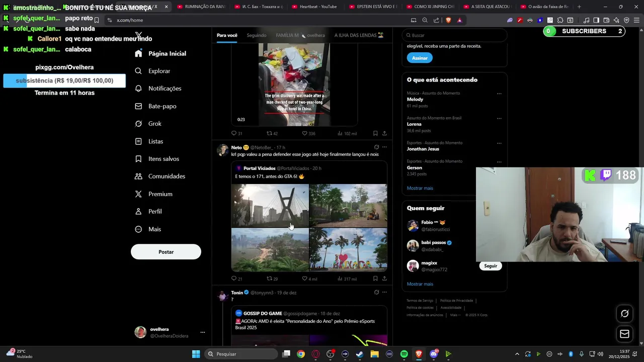Open Grok from the sidebar
This screenshot has width=644, height=362.
(x=148, y=124)
